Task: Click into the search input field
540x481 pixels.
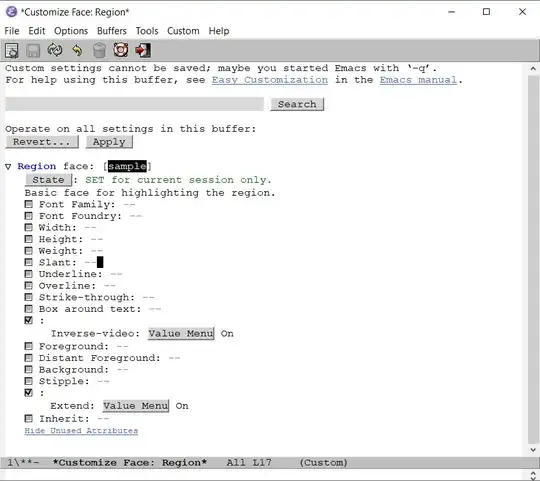Action: tap(134, 104)
